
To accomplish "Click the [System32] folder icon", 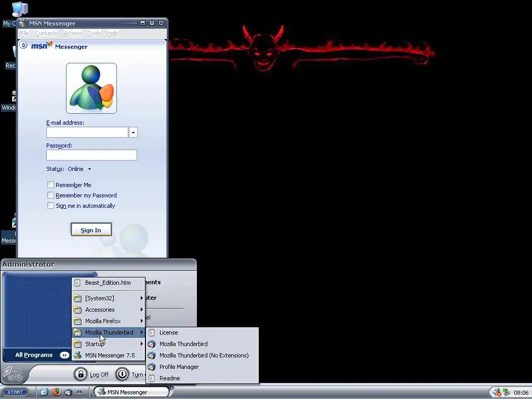I will click(77, 298).
